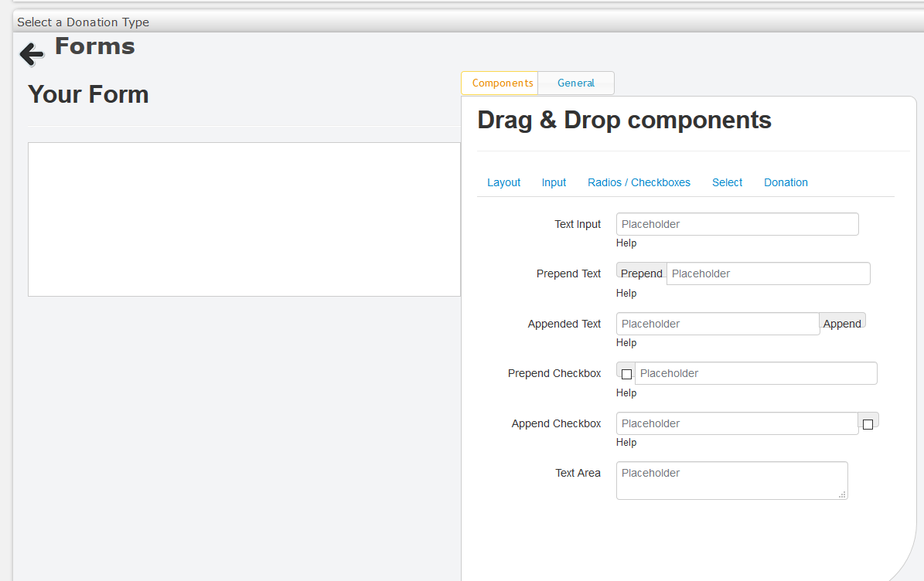Click Help text under Appended Text

tap(626, 342)
